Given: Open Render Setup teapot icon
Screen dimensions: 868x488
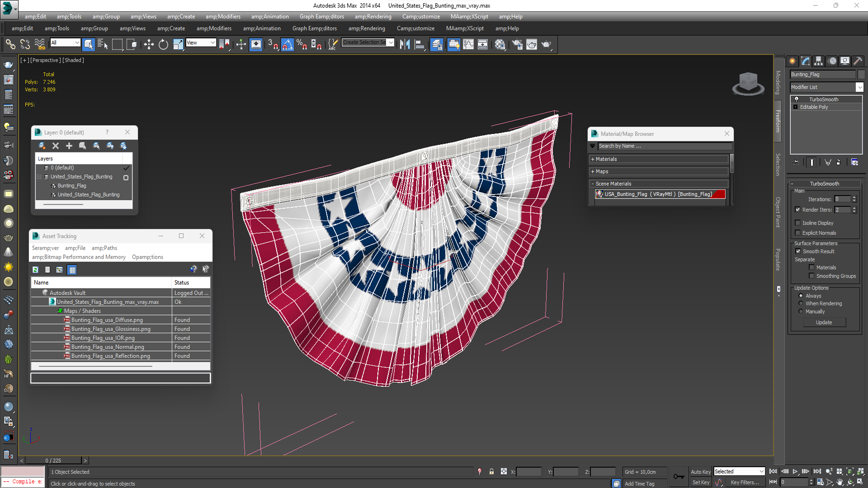Looking at the screenshot, I should coord(517,44).
